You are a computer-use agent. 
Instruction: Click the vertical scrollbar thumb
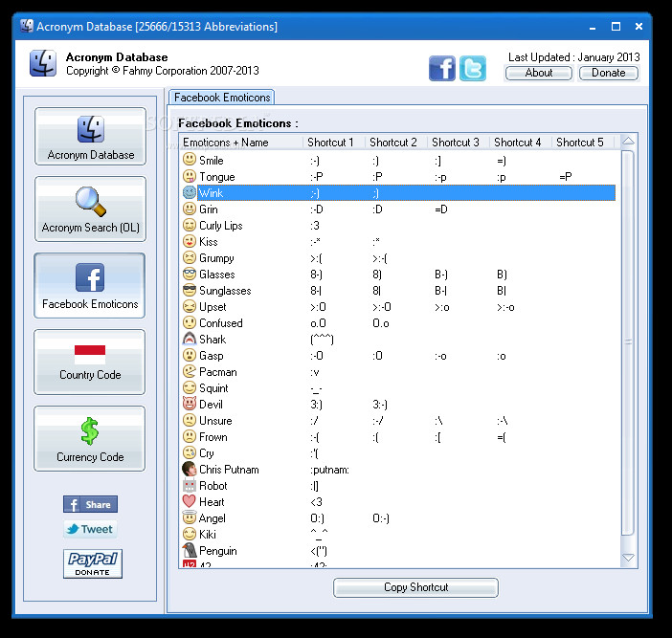point(628,342)
